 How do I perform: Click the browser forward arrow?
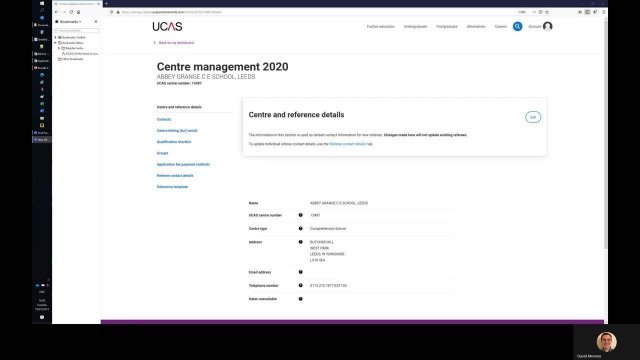[64, 12]
